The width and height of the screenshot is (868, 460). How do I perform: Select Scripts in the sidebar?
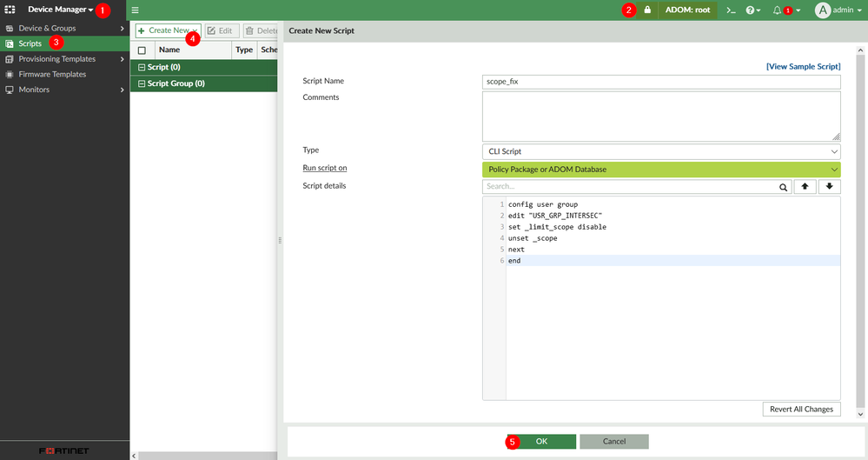[x=30, y=43]
